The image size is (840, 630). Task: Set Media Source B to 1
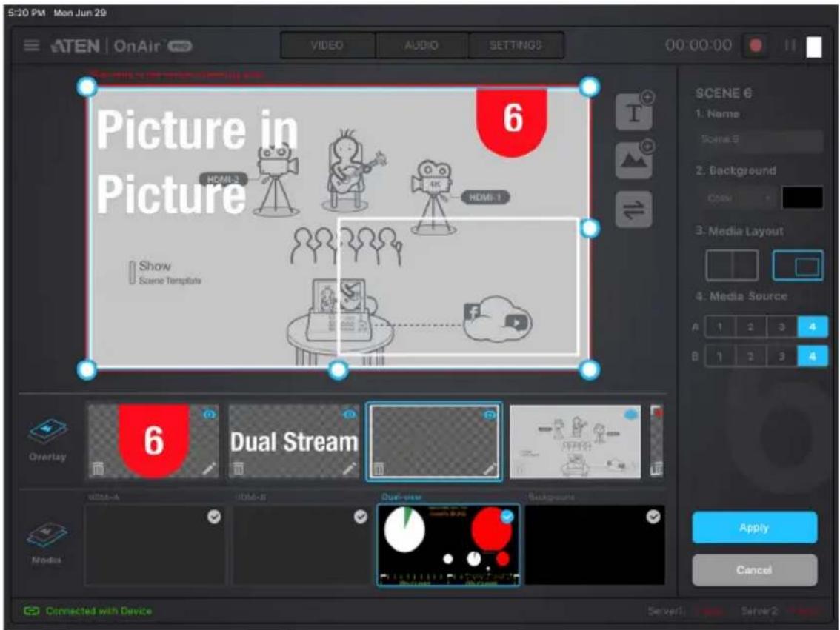(719, 356)
